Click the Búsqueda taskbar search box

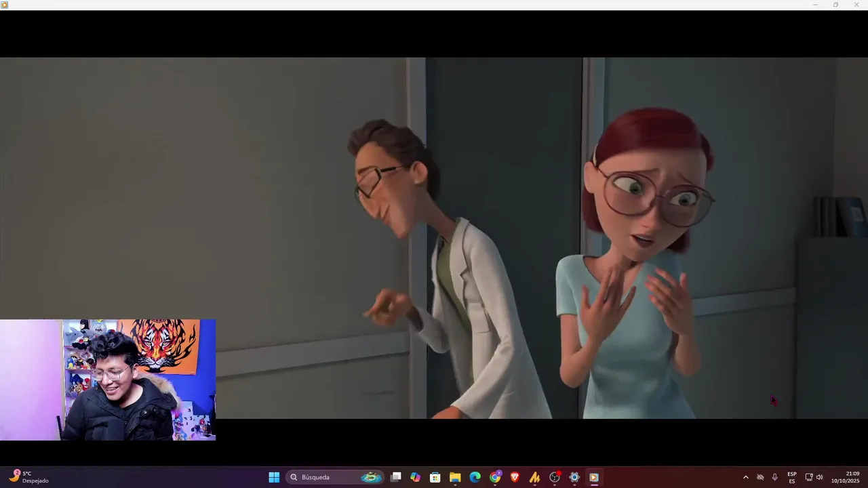coord(335,477)
